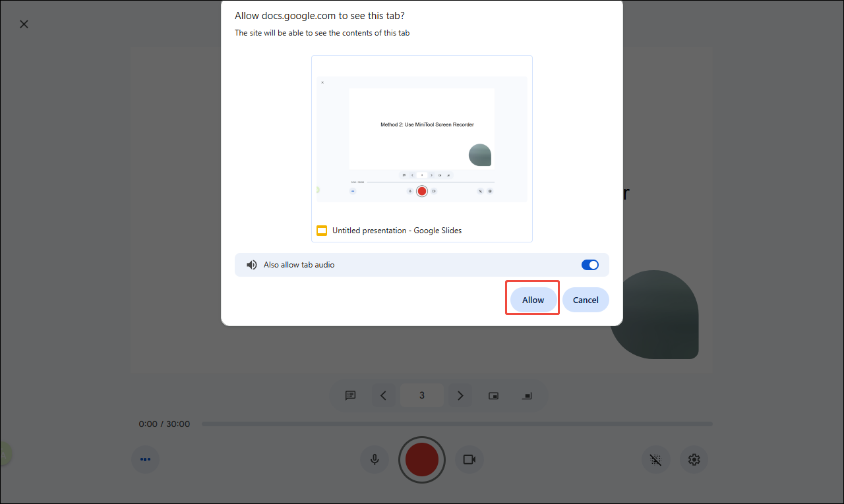
Task: Open the speaker notes panel
Action: tap(350, 395)
